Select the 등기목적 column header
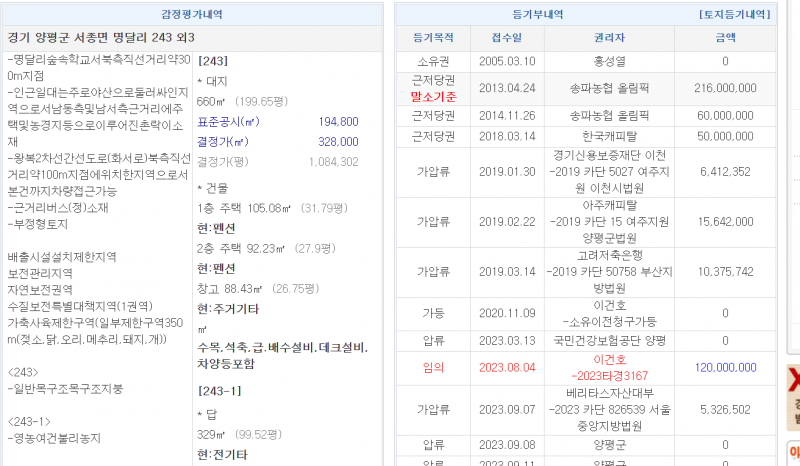 coord(433,38)
